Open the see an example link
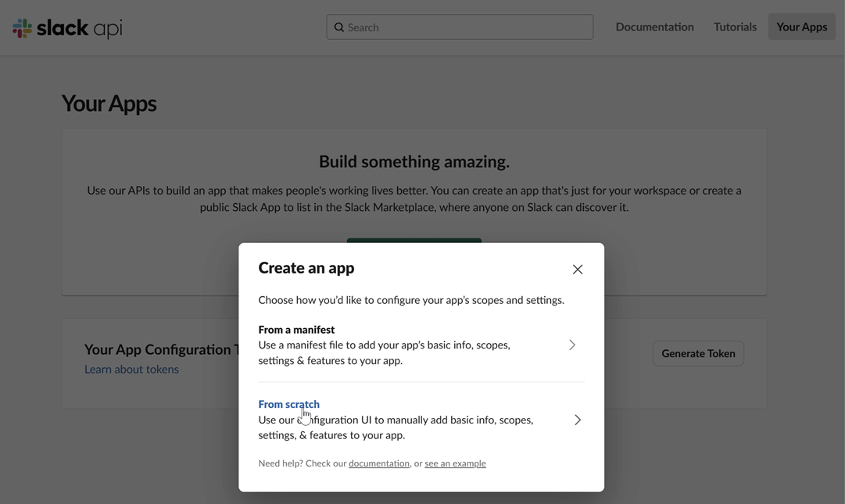845x504 pixels. (x=455, y=463)
